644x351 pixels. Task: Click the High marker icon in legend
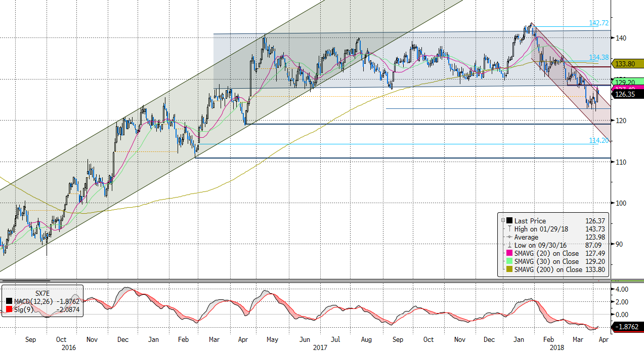click(509, 229)
